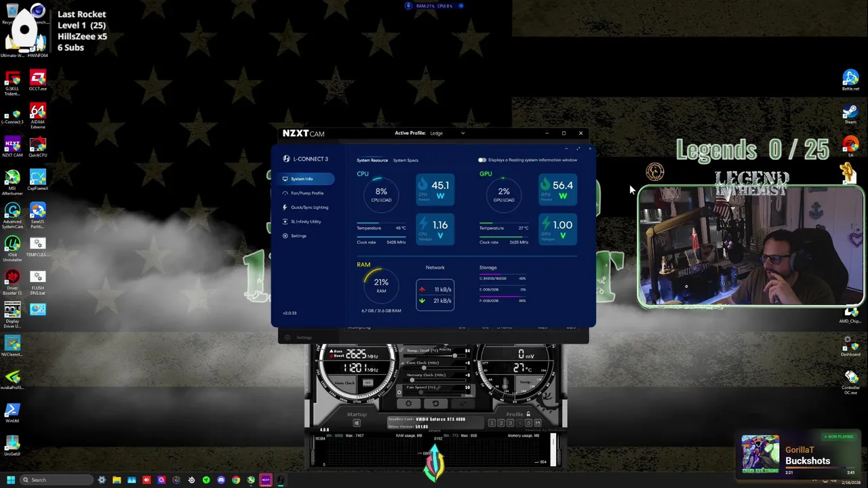Toggle the Afterburner Profile lock icon
This screenshot has width=868, height=488.
[528, 414]
